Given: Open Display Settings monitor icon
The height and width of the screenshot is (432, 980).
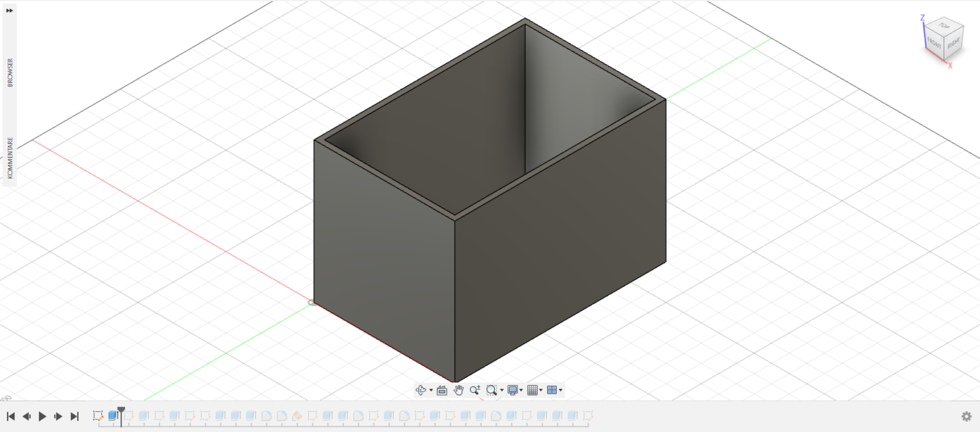Looking at the screenshot, I should [x=512, y=390].
